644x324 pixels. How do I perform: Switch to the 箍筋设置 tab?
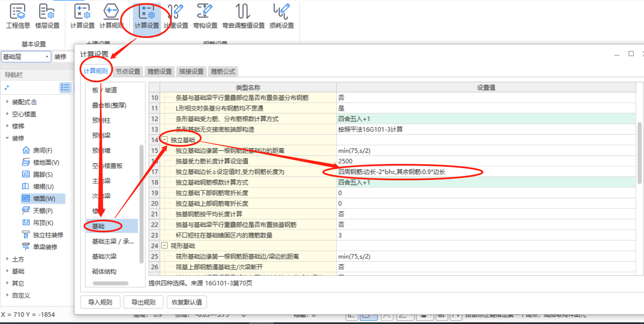click(x=160, y=71)
